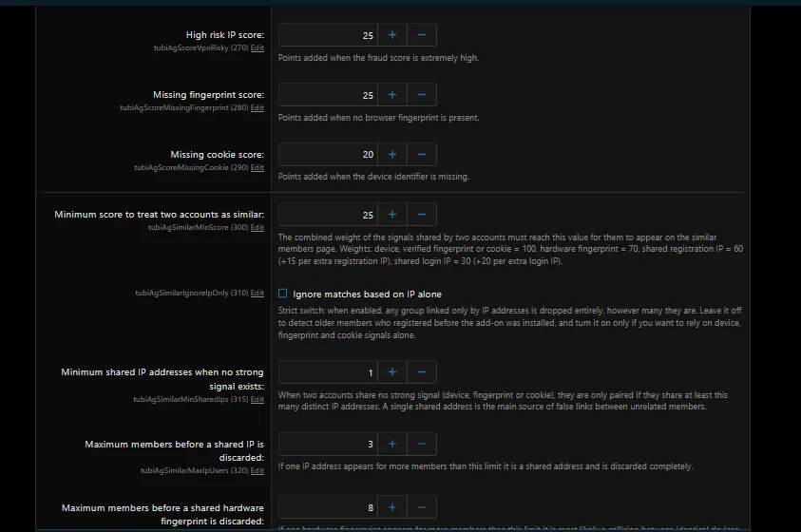Screen dimensions: 801x532
Task: Decrease maximum members per shared IP
Action: point(422,445)
